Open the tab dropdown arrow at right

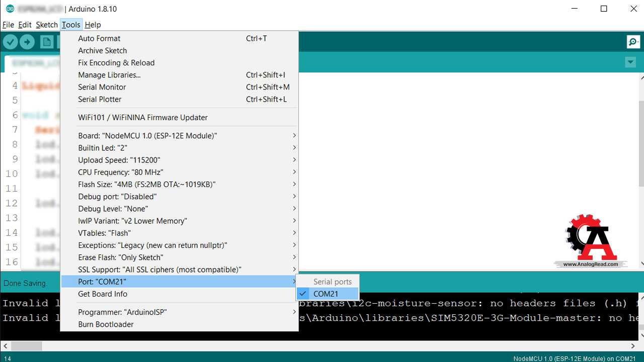tap(630, 62)
